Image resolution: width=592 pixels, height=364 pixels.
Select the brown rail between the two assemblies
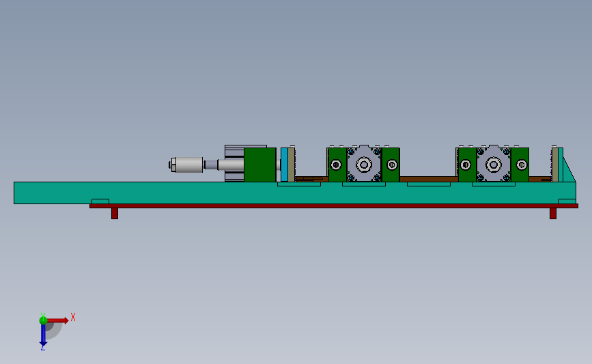click(429, 180)
